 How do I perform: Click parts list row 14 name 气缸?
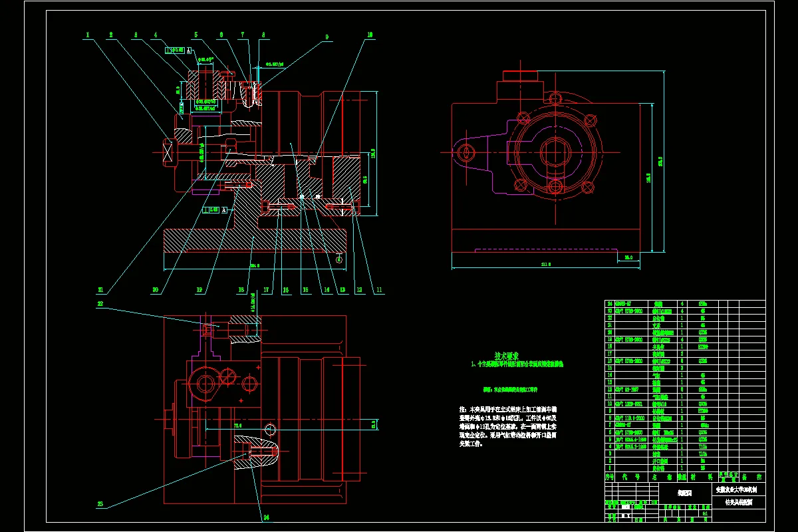pos(658,375)
